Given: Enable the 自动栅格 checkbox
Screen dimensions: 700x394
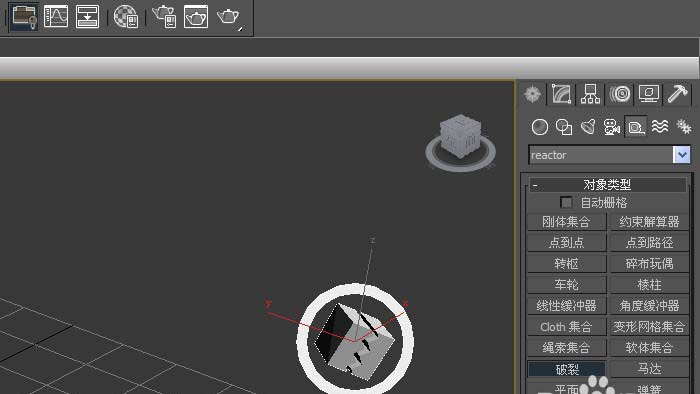Looking at the screenshot, I should point(566,203).
